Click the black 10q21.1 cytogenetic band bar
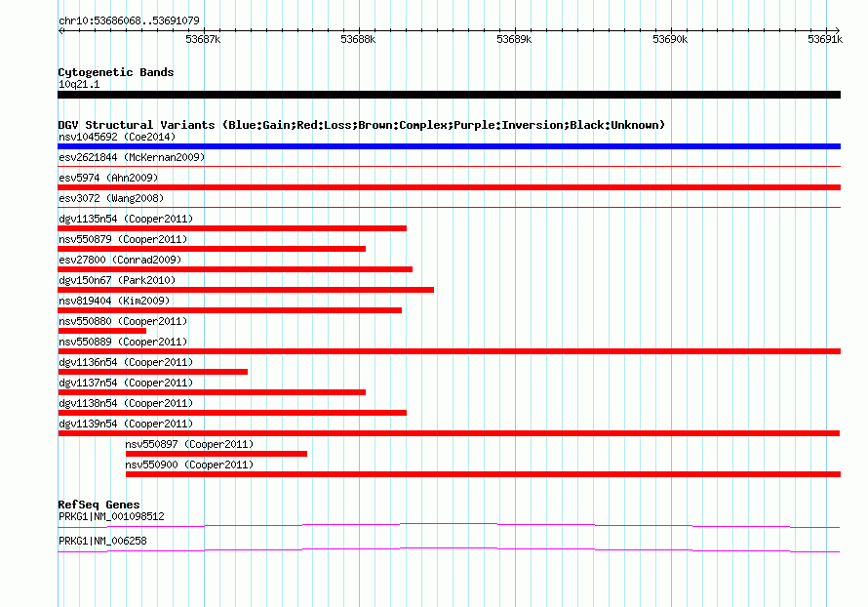 [x=449, y=95]
